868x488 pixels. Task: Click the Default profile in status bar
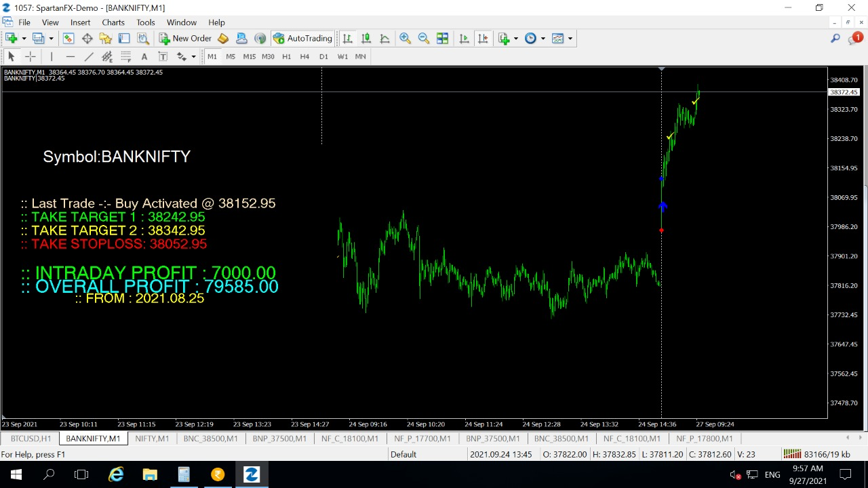tap(403, 454)
